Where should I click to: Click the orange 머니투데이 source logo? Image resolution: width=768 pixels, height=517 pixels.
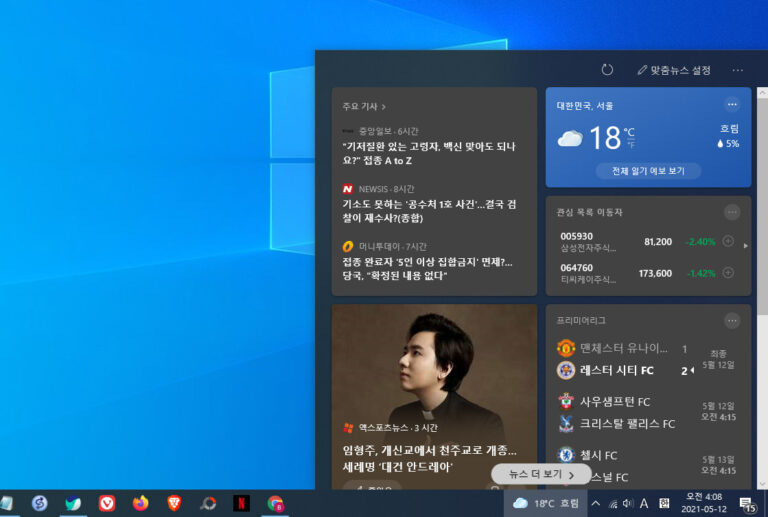[348, 246]
